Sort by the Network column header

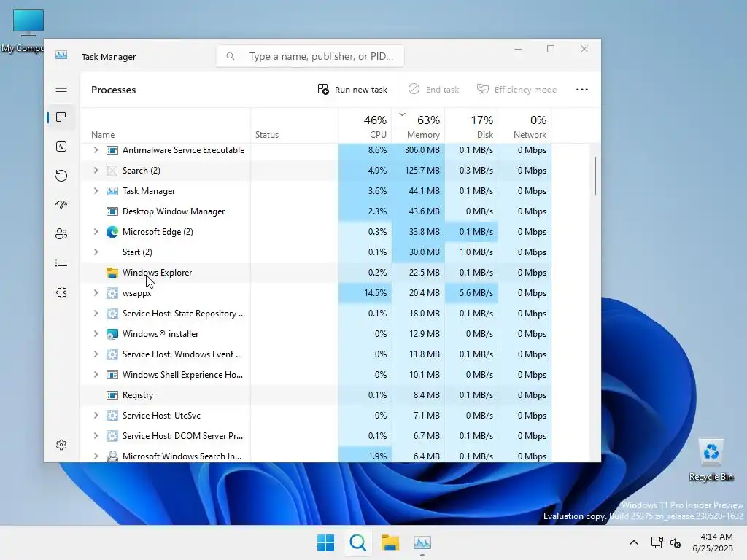coord(525,125)
